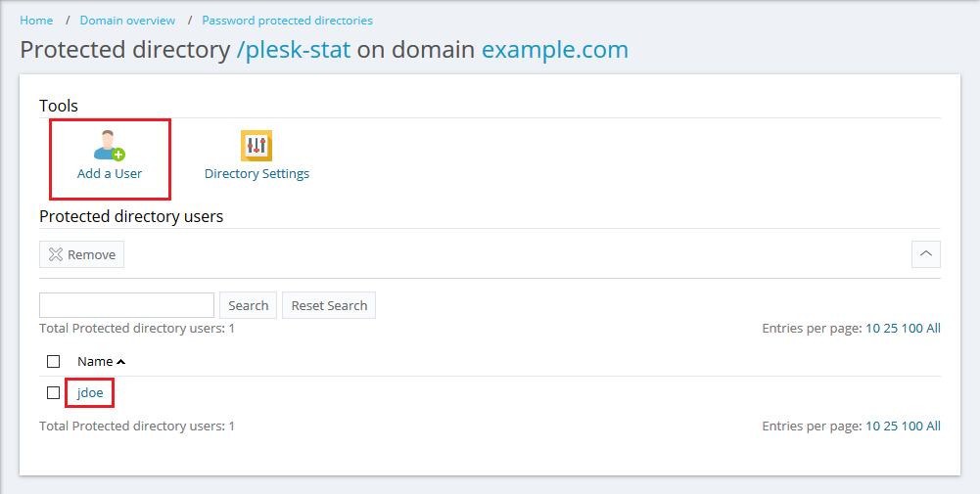
Task: Open example.com domain link in title
Action: 555,50
